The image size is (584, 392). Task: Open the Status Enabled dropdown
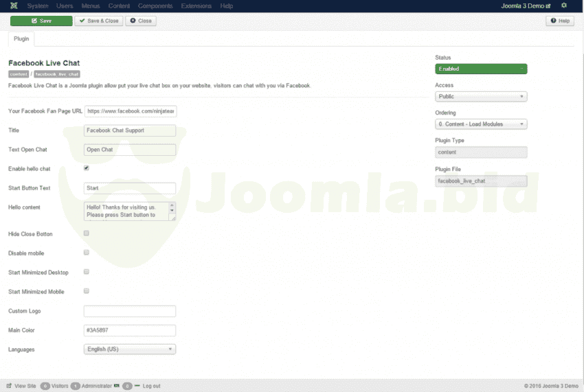481,69
